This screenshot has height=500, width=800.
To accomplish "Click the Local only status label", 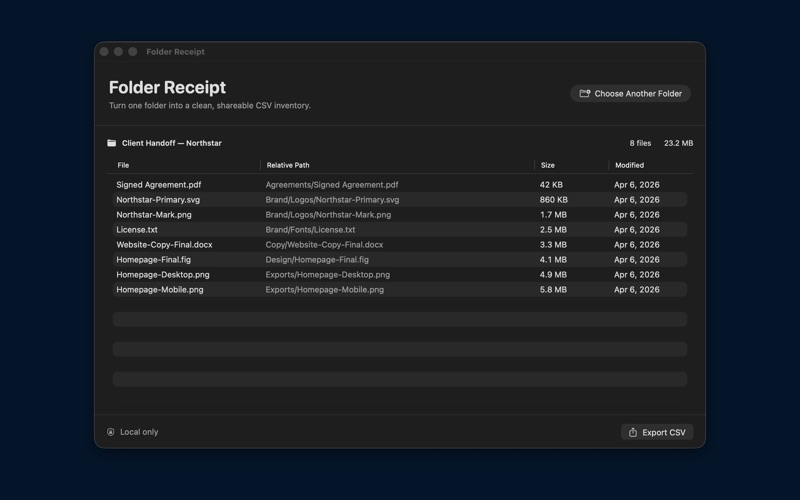I will pos(139,432).
